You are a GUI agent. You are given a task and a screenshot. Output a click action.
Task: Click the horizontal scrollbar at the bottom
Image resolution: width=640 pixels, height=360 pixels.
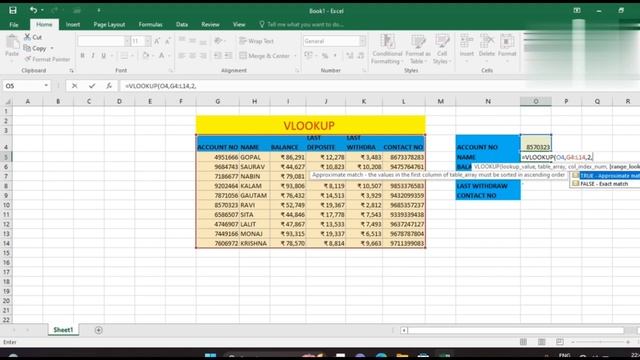tap(515, 330)
